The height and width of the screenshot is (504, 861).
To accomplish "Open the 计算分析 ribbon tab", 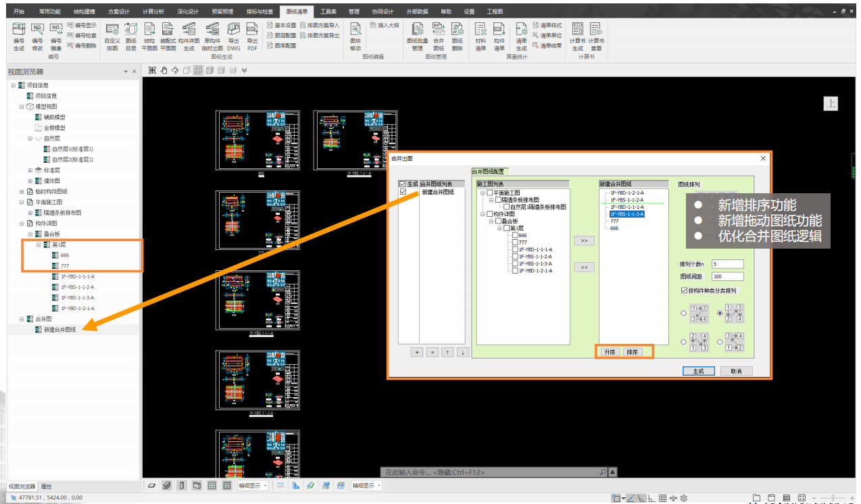I will [153, 11].
